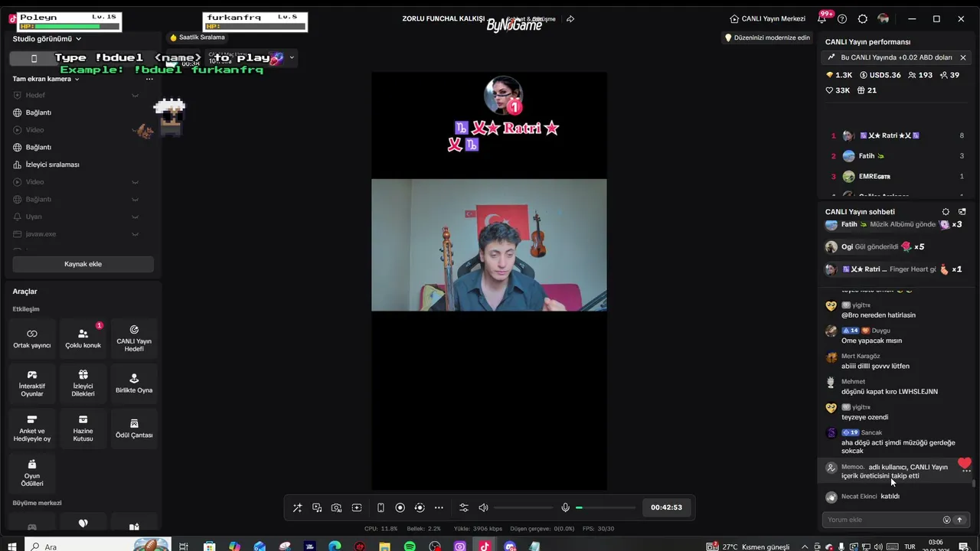Open Anket ve Hediyeyle oy tool
This screenshot has height=551, width=980.
[32, 429]
